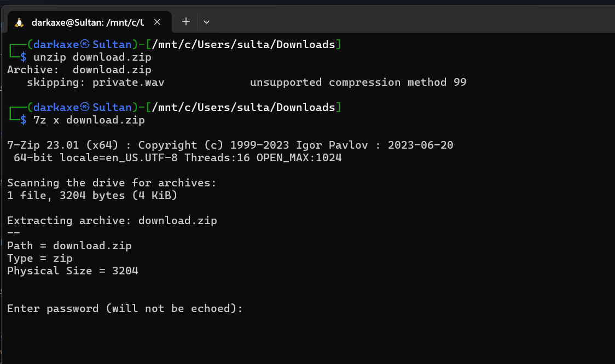Click the 7-Zip 23.01 version header line
Viewport: 615px width, 364px height.
pyautogui.click(x=230, y=145)
